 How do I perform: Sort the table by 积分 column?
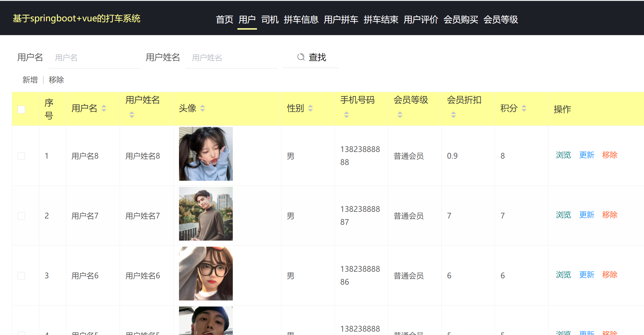pyautogui.click(x=524, y=108)
